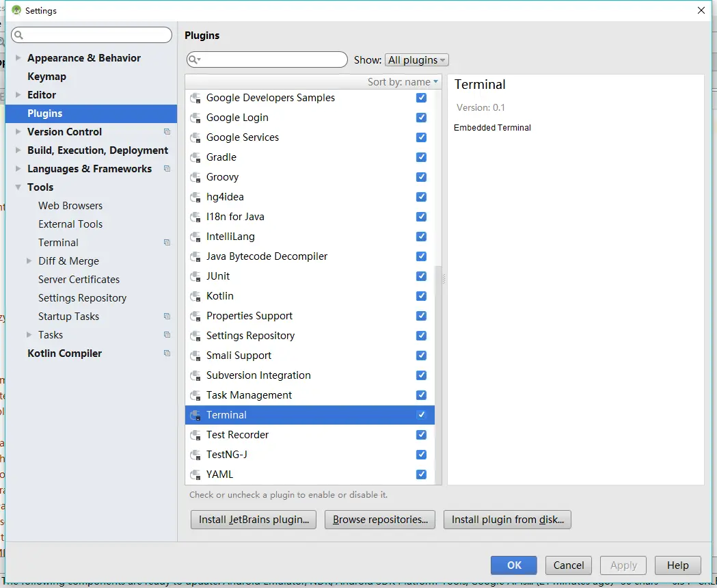The width and height of the screenshot is (717, 588).
Task: Click the Task Management plugin icon
Action: [195, 395]
